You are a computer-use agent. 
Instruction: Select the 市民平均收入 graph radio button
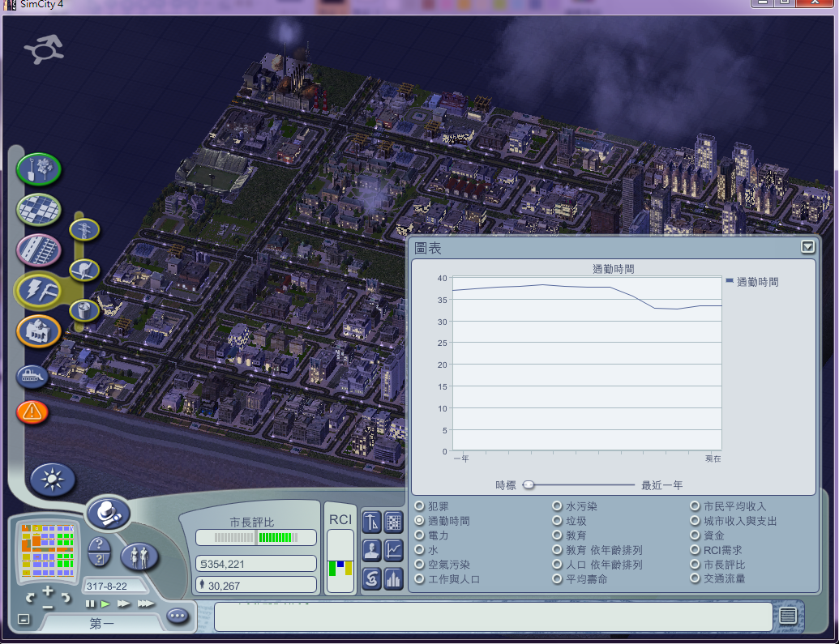pos(695,506)
